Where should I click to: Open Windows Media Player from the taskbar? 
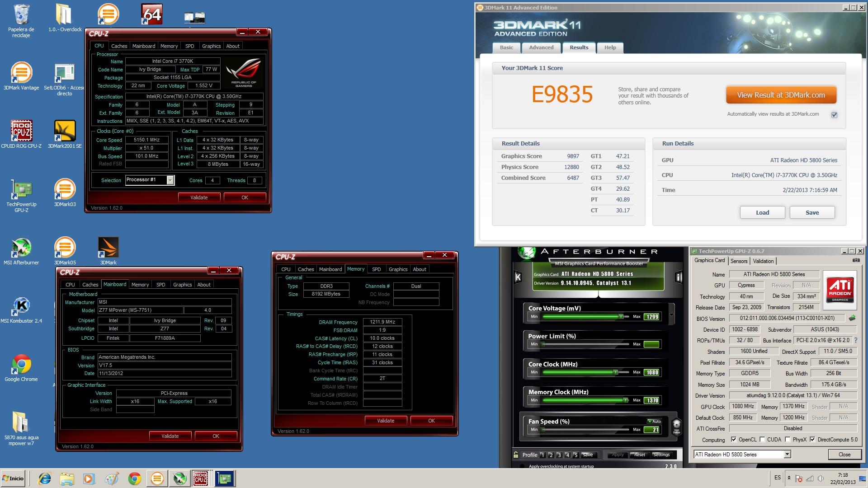(x=89, y=478)
